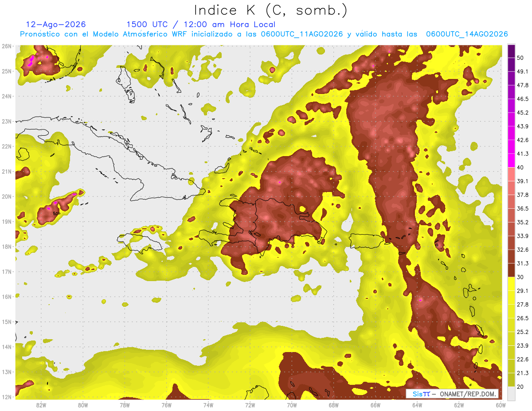Click the colorbar value 26.5
This screenshot has width=532, height=411.
pyautogui.click(x=523, y=318)
